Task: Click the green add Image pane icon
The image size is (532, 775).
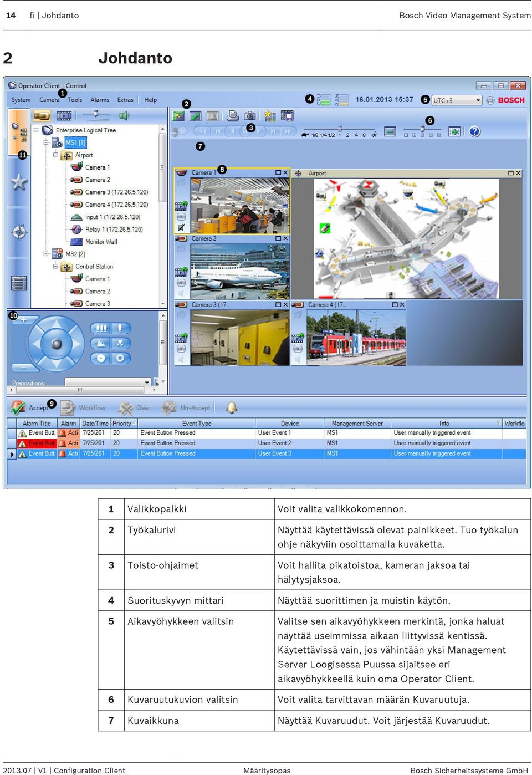Action: (454, 131)
